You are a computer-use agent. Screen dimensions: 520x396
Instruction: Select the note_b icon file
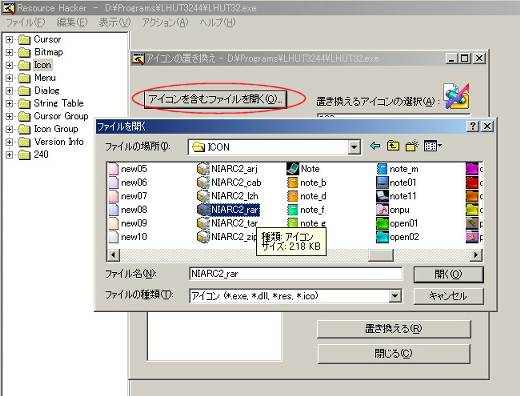(x=307, y=182)
